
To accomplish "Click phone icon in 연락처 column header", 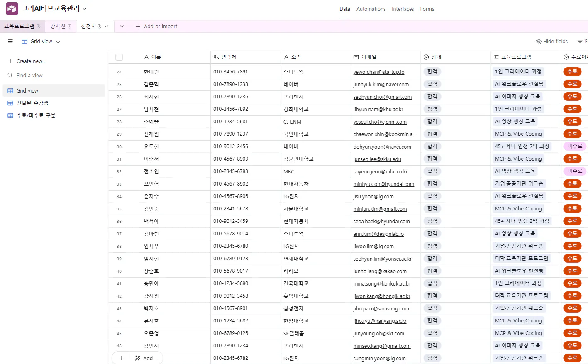I will [216, 57].
